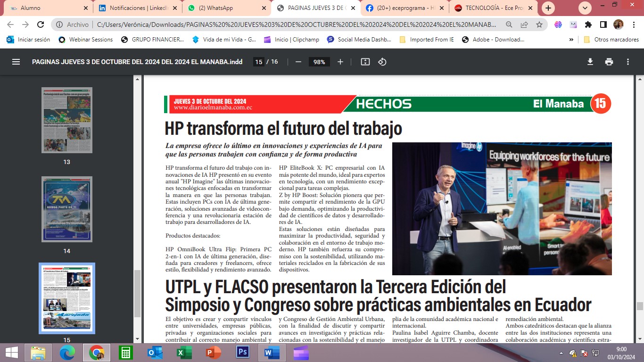Download the PDF file
The height and width of the screenshot is (362, 644).
coord(590,62)
